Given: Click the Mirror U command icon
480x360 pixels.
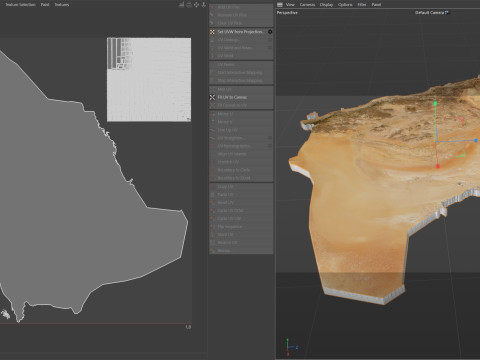Looking at the screenshot, I should [212, 114].
